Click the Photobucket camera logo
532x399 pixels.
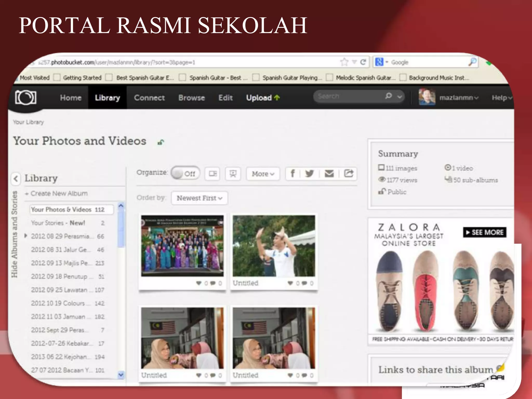(x=25, y=98)
